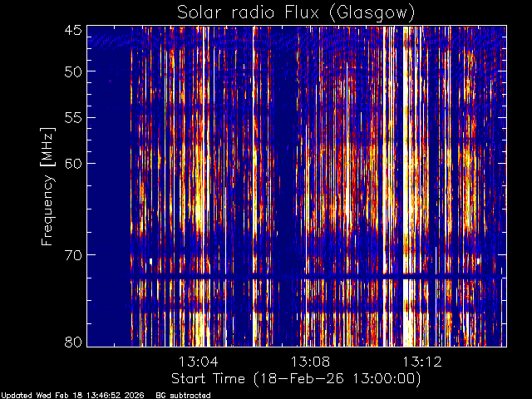532x399 pixels.
Task: Click the 70 frequency tick label
Action: pos(73,255)
